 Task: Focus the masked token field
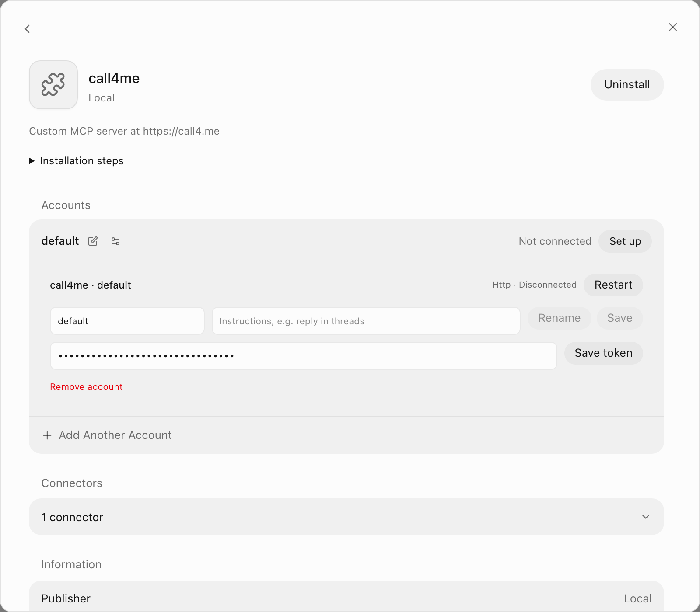pos(304,356)
